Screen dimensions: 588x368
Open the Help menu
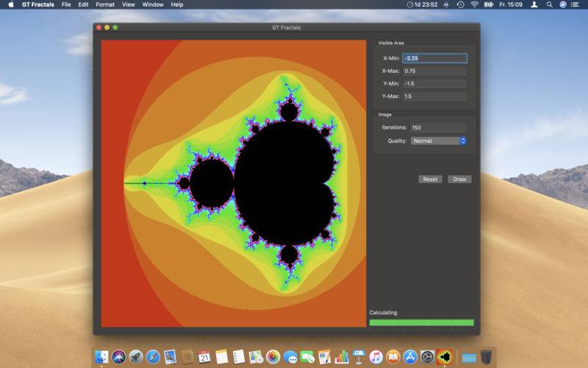coord(177,4)
